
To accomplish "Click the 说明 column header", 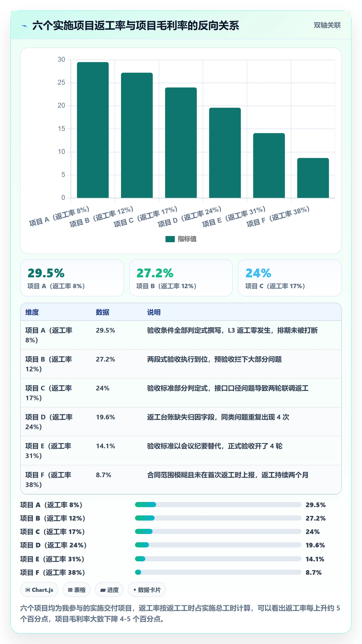I will 154,312.
